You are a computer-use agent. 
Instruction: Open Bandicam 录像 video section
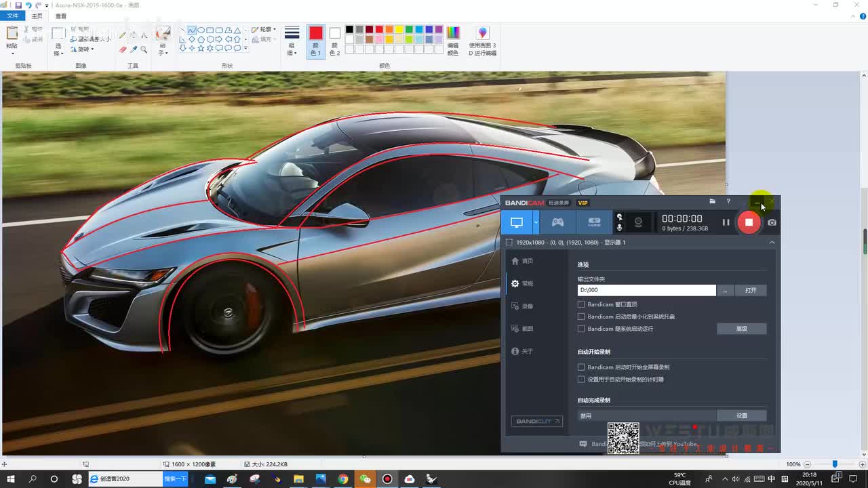pyautogui.click(x=523, y=306)
